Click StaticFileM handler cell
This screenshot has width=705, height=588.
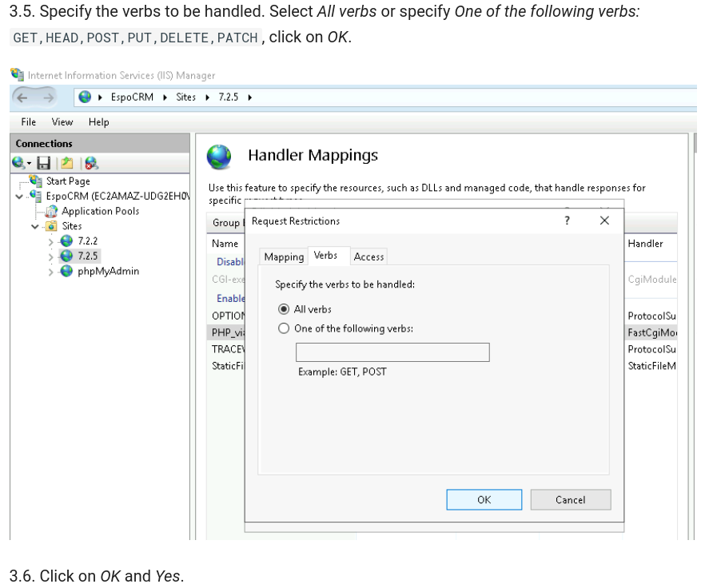(x=652, y=366)
